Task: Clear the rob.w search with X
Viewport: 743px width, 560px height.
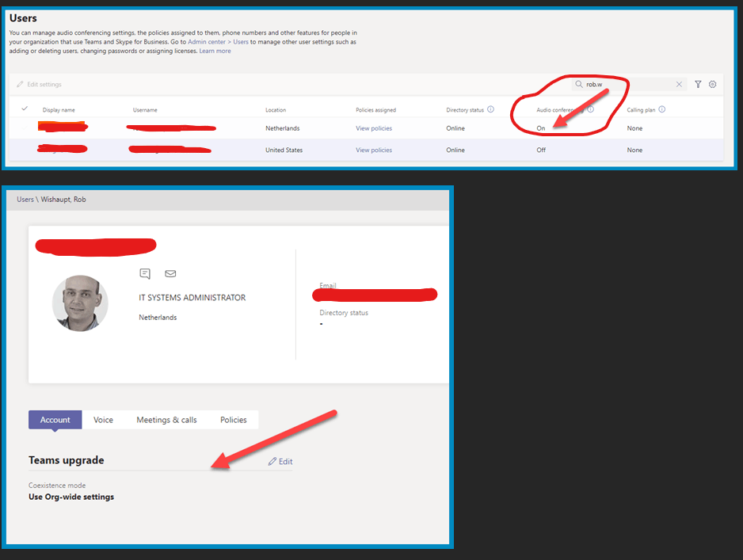Action: click(679, 84)
